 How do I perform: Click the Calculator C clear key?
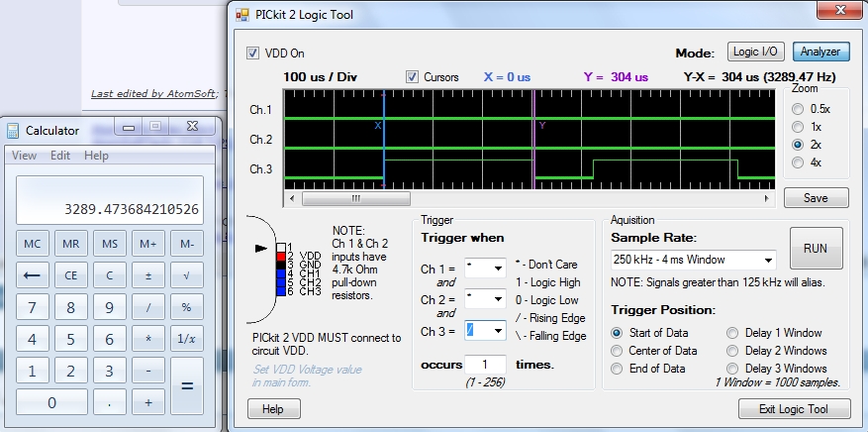110,275
